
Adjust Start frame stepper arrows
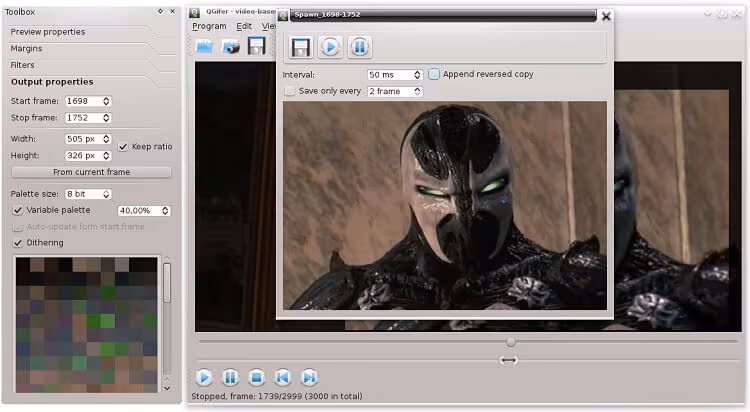[106, 101]
